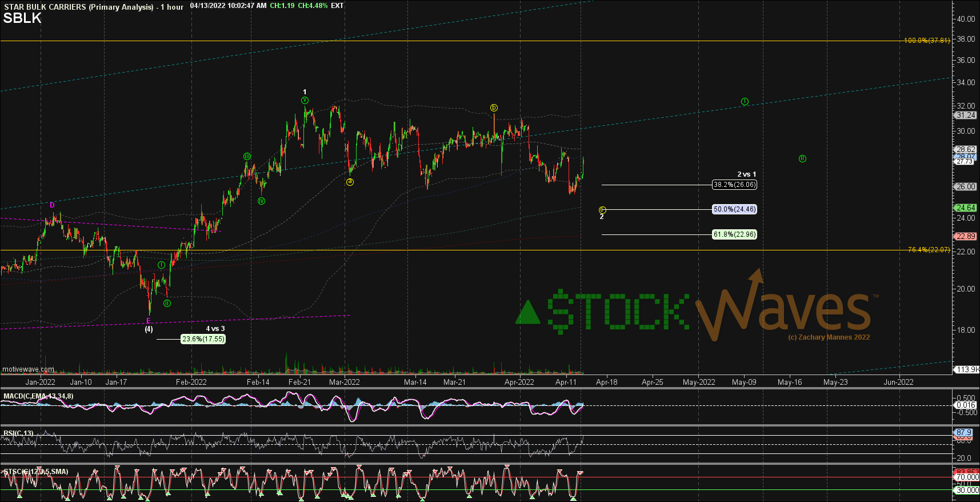Click the yellow circled-a wave label
The width and height of the screenshot is (980, 502).
coord(350,182)
